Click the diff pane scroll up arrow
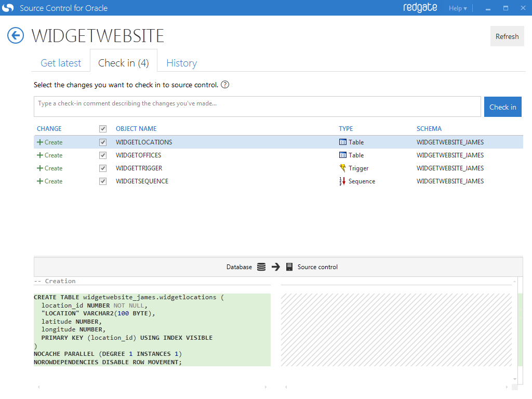The image size is (532, 399). pos(515,281)
